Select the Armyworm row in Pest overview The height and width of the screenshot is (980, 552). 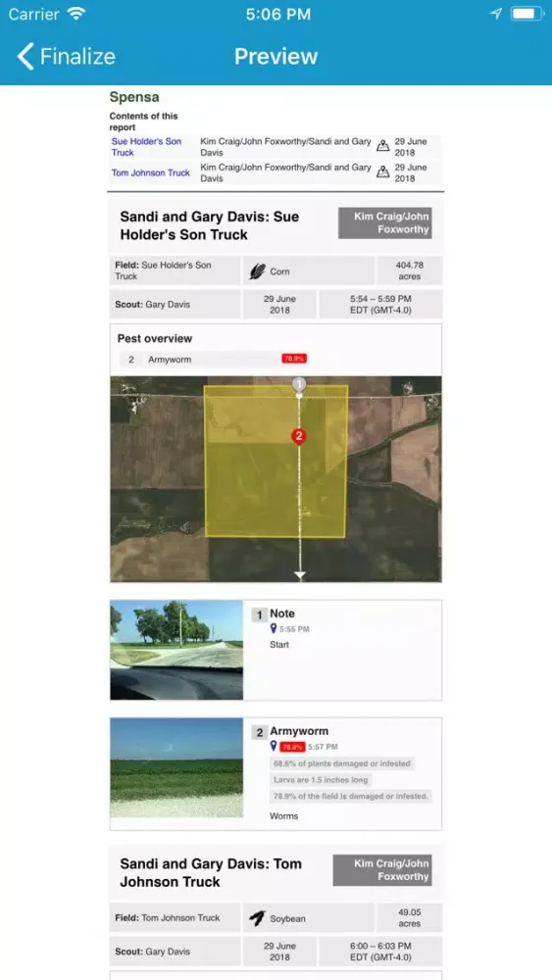214,360
